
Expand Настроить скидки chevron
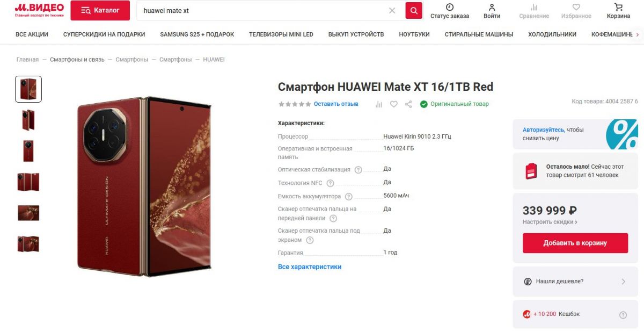pyautogui.click(x=576, y=222)
